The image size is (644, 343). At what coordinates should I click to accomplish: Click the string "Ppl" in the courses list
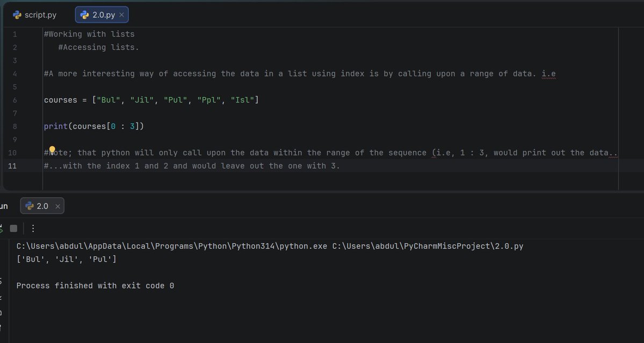coord(209,100)
